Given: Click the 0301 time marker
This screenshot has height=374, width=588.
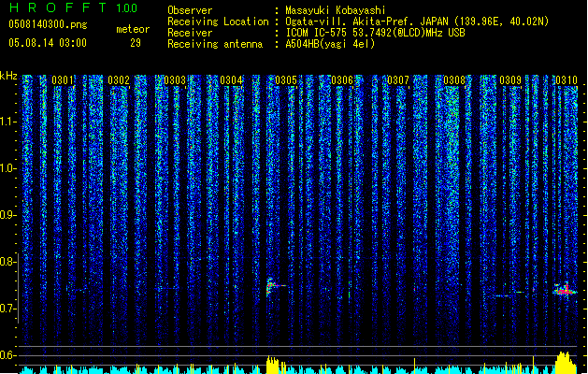Looking at the screenshot, I should [x=63, y=80].
